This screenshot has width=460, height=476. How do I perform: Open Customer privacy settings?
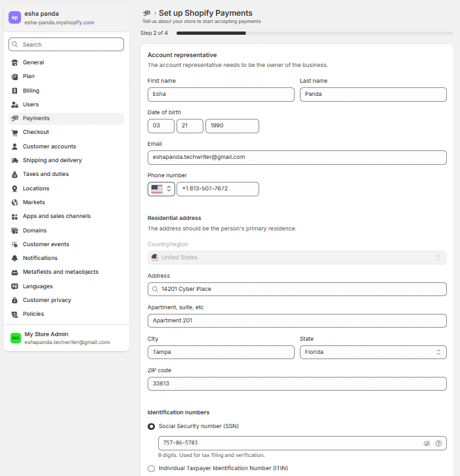point(66,300)
